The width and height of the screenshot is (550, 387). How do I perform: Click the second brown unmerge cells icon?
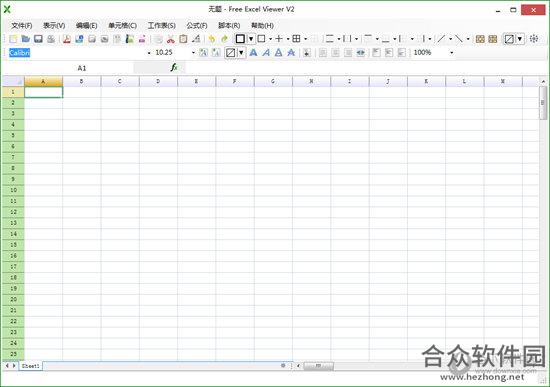(493, 39)
